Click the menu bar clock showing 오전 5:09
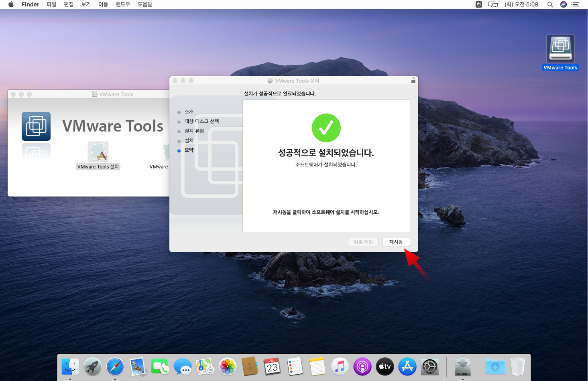Viewport: 588px width, 381px height. click(521, 4)
